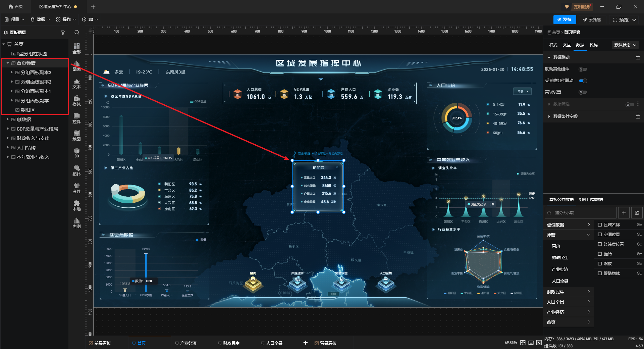Open the 默认状态 dropdown
Viewport: 644px width, 349px height.
point(625,45)
